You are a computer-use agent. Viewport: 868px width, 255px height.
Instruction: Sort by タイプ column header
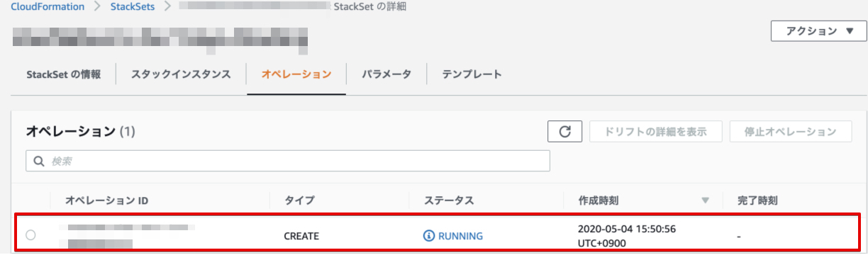click(299, 200)
